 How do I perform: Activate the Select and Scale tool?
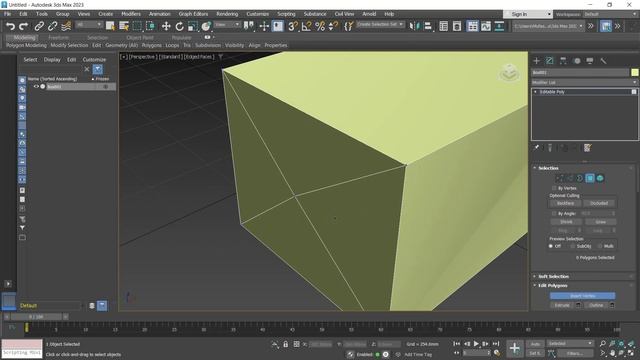click(x=193, y=27)
